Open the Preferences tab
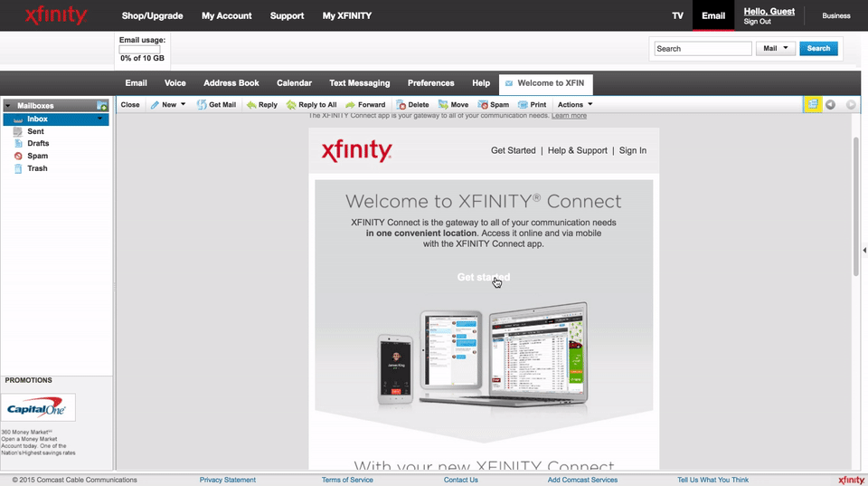The image size is (868, 486). click(x=430, y=83)
